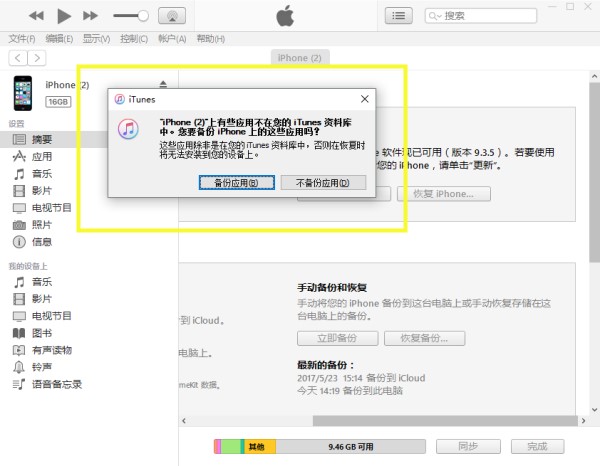
Task: Open the 帐户(A) menu
Action: pos(172,39)
